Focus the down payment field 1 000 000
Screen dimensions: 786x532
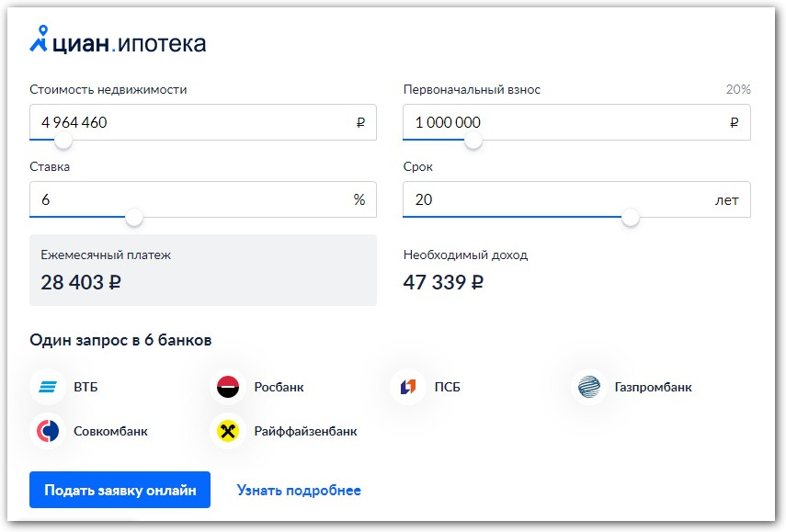point(577,122)
